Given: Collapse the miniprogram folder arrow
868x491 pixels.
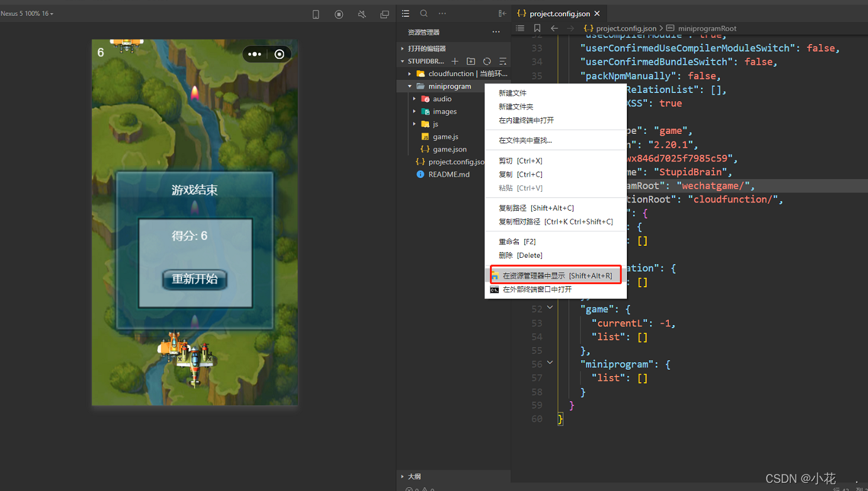Looking at the screenshot, I should 410,86.
